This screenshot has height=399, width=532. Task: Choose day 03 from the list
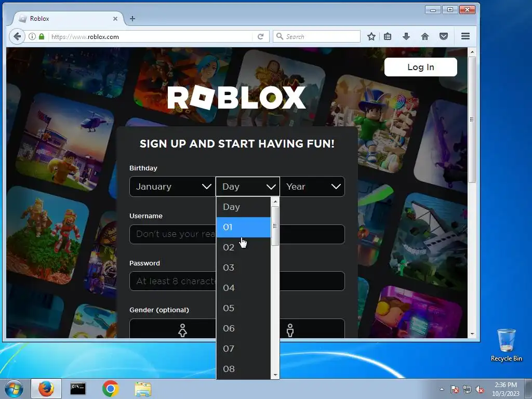click(244, 268)
